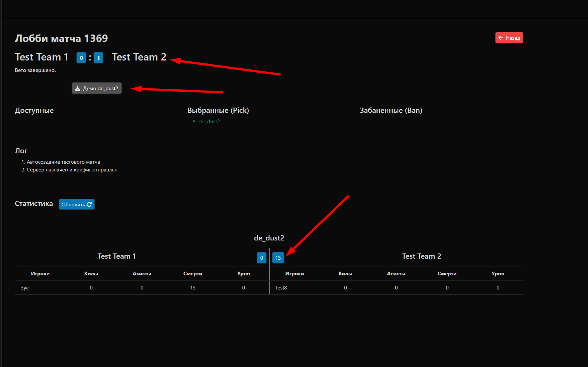Click the refresh icon next to Обновить
588x367 pixels.
tap(89, 204)
